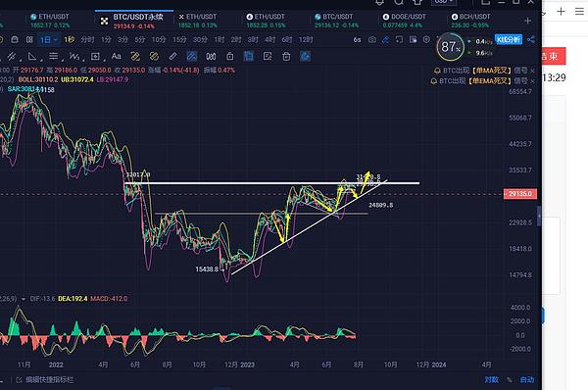Click the magnet snap icon

tap(211, 57)
